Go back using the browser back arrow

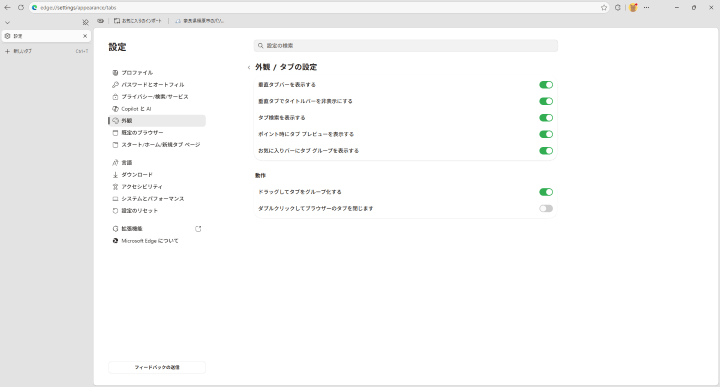click(7, 7)
